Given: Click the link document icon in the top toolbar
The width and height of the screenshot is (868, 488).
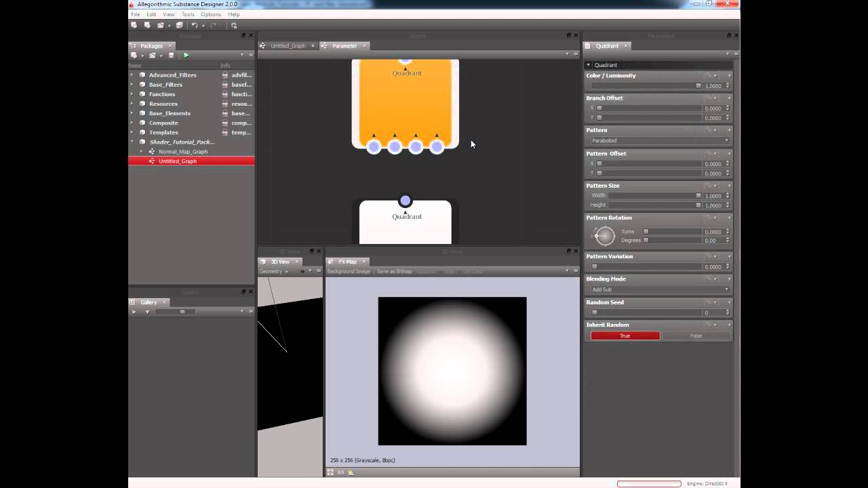Looking at the screenshot, I should (x=161, y=25).
